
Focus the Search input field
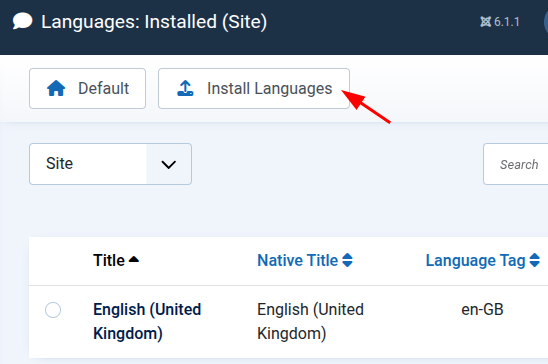(x=515, y=164)
